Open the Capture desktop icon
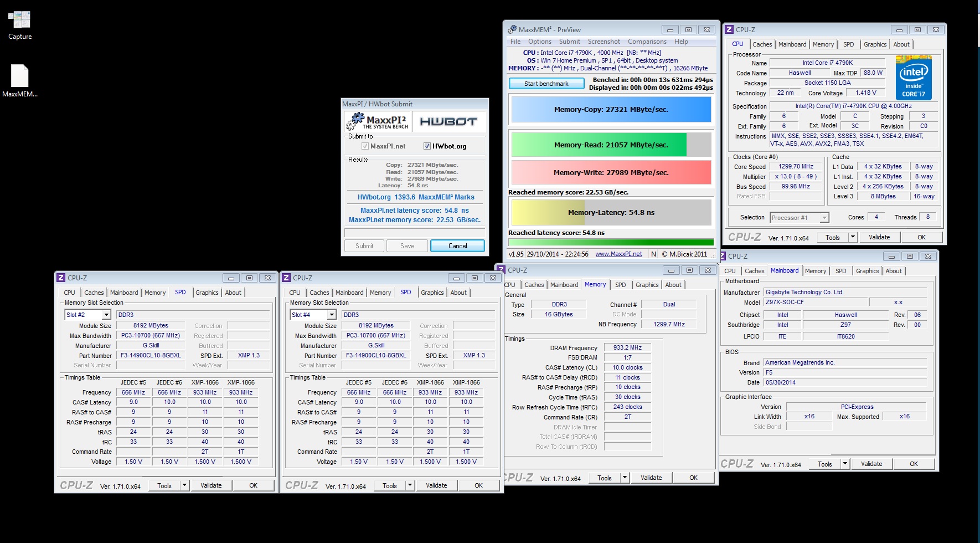The height and width of the screenshot is (543, 980). 20,25
